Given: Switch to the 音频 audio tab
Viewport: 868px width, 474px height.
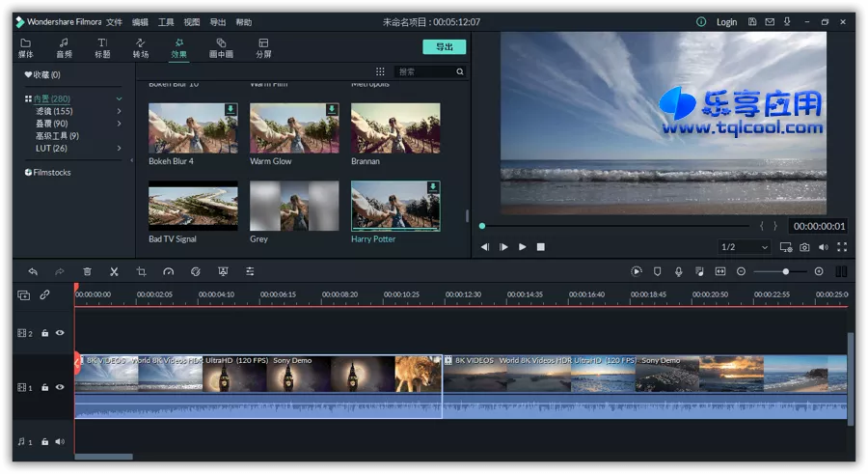Looking at the screenshot, I should coord(64,48).
